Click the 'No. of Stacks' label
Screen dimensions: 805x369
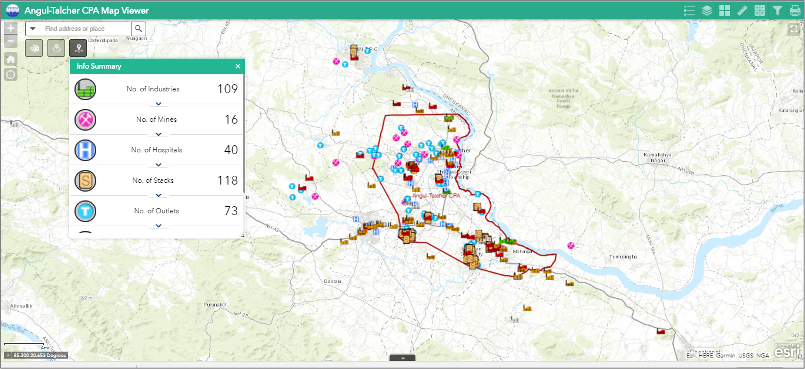(153, 180)
